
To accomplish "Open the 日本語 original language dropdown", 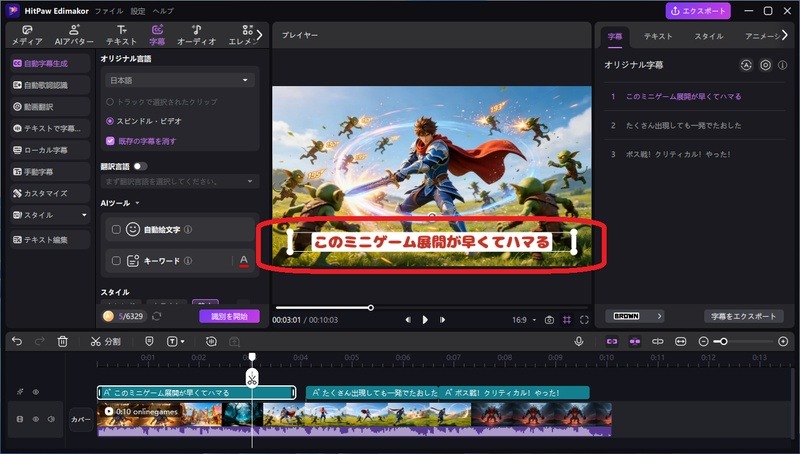I will (180, 80).
